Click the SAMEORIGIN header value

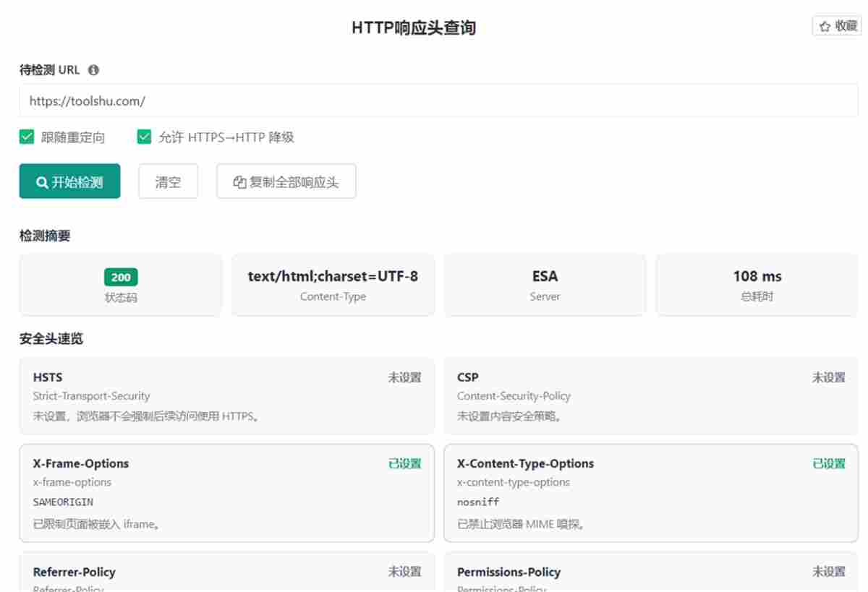click(63, 502)
